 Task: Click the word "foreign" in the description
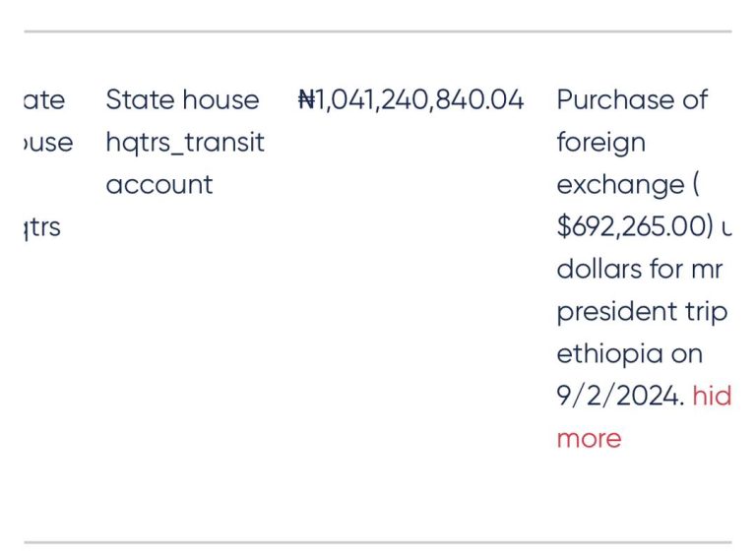tap(600, 142)
